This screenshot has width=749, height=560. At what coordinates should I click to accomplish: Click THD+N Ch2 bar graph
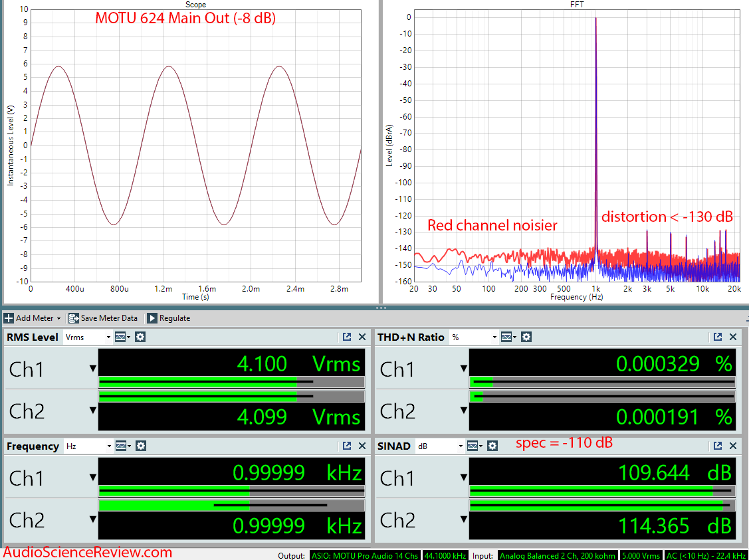pos(602,397)
